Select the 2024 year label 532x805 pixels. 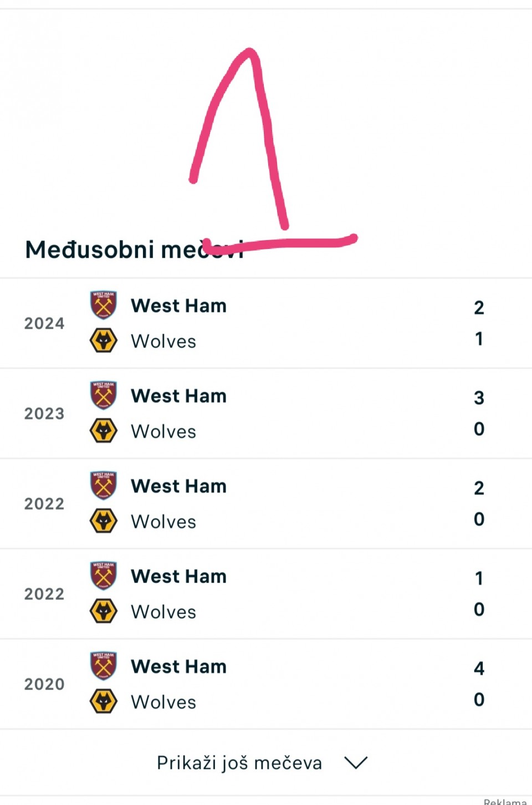coord(44,323)
